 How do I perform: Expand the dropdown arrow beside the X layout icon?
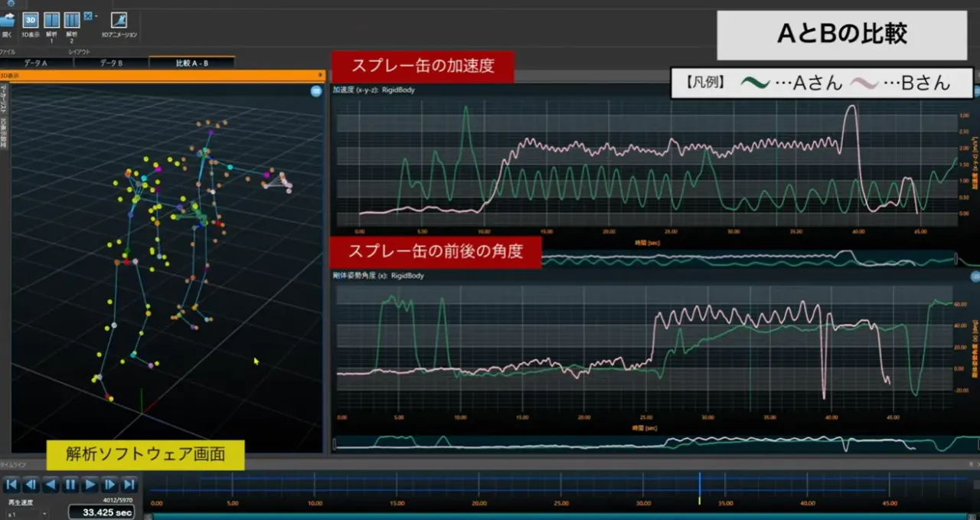point(96,15)
